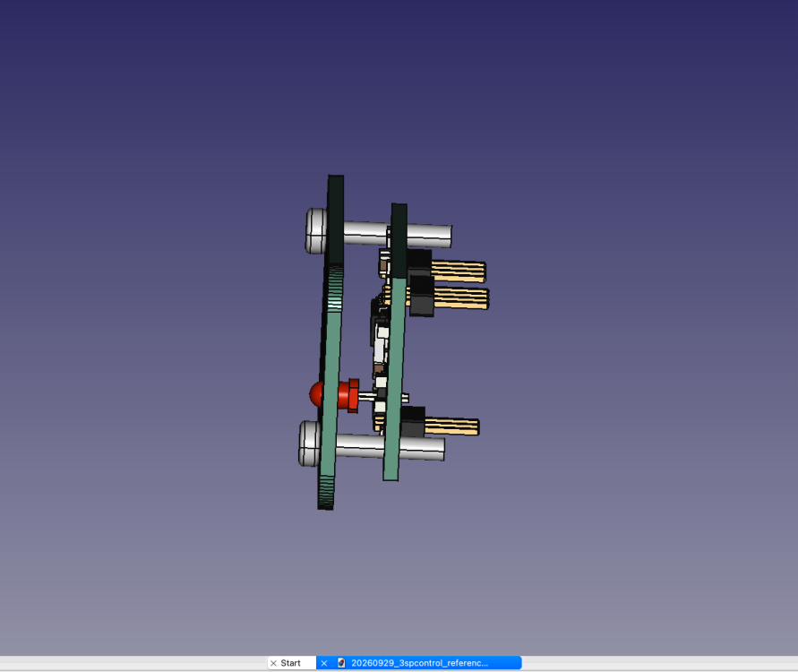This screenshot has width=798, height=672.
Task: Select the lower silver screw head
Action: (309, 444)
